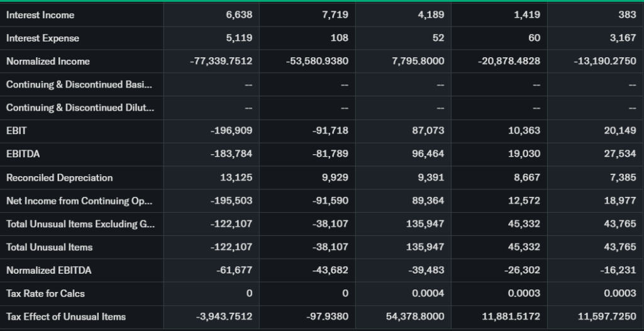Select the Net Income from Continuing Operations label
The image size is (644, 331).
point(79,201)
